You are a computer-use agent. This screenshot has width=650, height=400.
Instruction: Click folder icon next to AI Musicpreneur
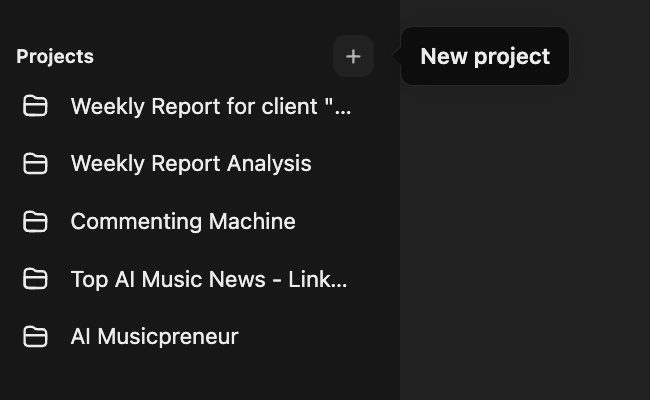click(x=36, y=337)
